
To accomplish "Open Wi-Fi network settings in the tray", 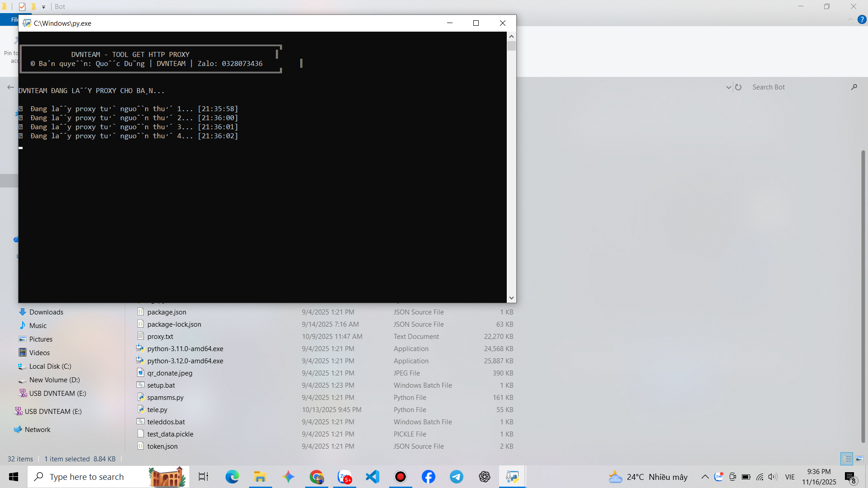I will pyautogui.click(x=759, y=477).
